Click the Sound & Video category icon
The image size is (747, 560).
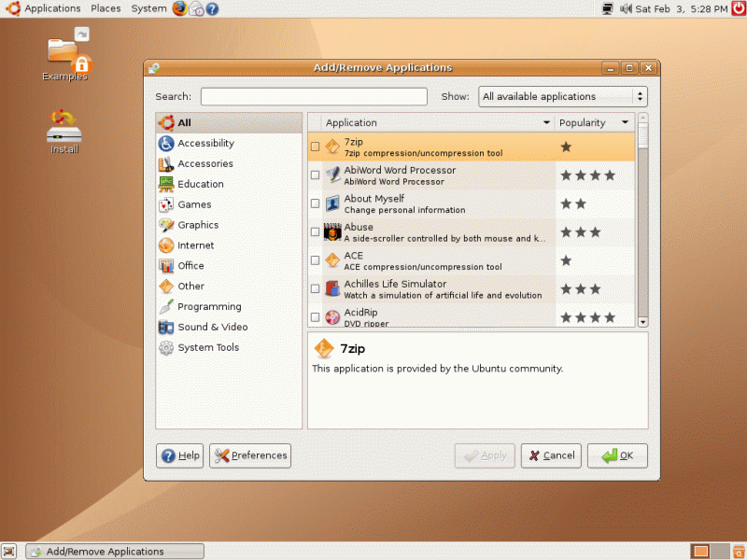[166, 328]
